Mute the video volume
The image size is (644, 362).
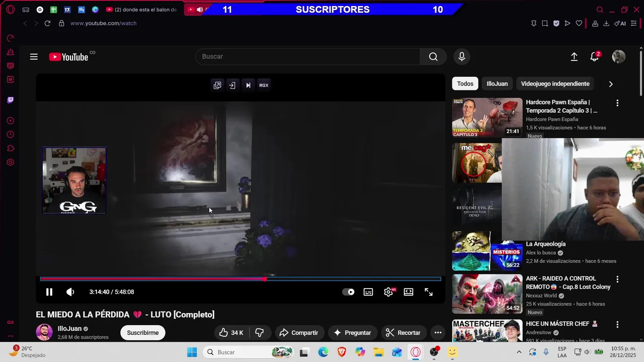70,292
